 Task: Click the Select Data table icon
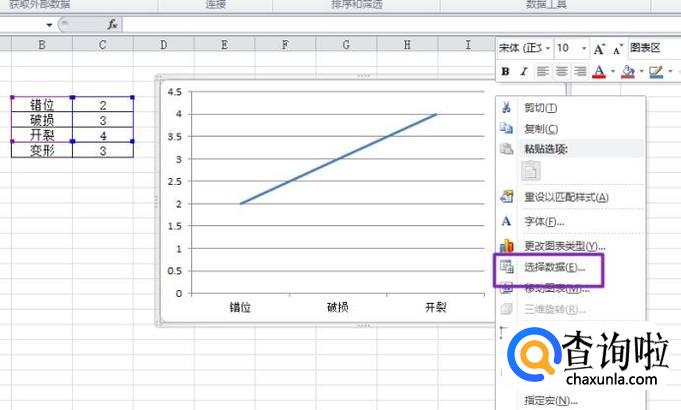pos(506,267)
